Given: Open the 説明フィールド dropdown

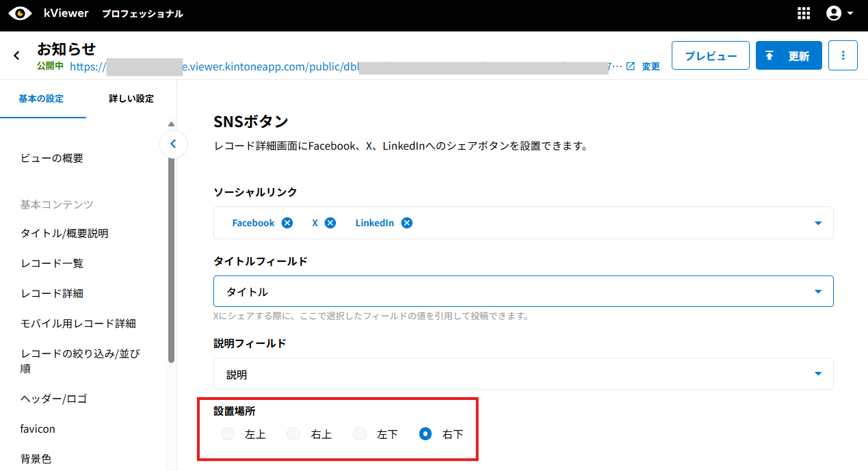Looking at the screenshot, I should pos(523,374).
